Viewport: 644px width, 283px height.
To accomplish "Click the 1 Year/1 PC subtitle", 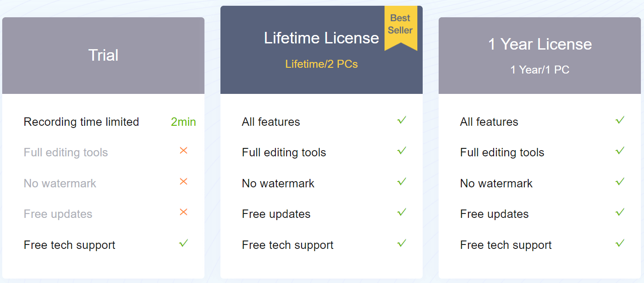I will point(540,70).
